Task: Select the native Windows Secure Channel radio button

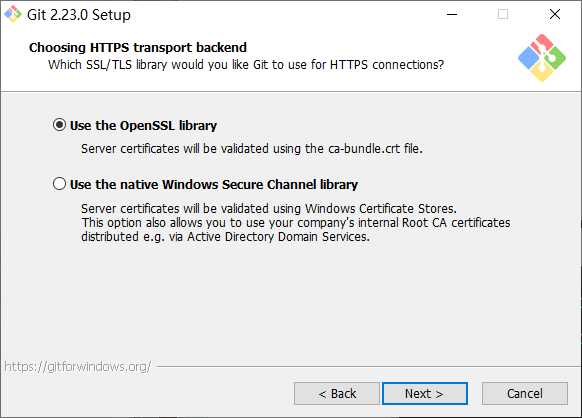Action: point(59,184)
